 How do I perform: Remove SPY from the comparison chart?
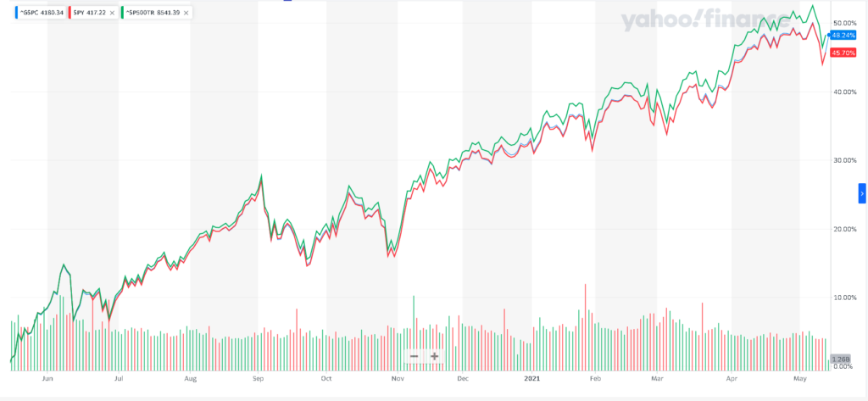tap(112, 13)
